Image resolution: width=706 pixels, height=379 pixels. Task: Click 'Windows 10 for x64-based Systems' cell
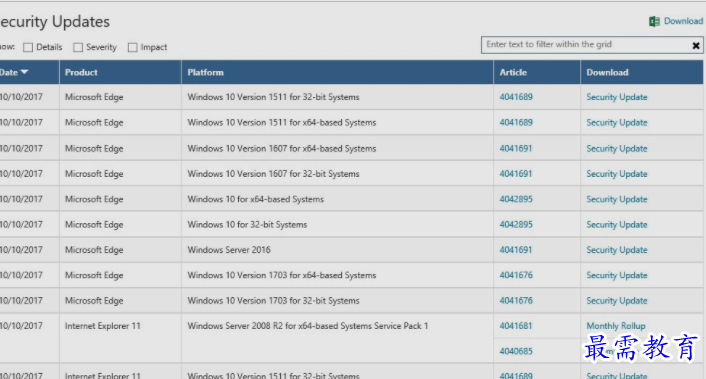tap(255, 199)
